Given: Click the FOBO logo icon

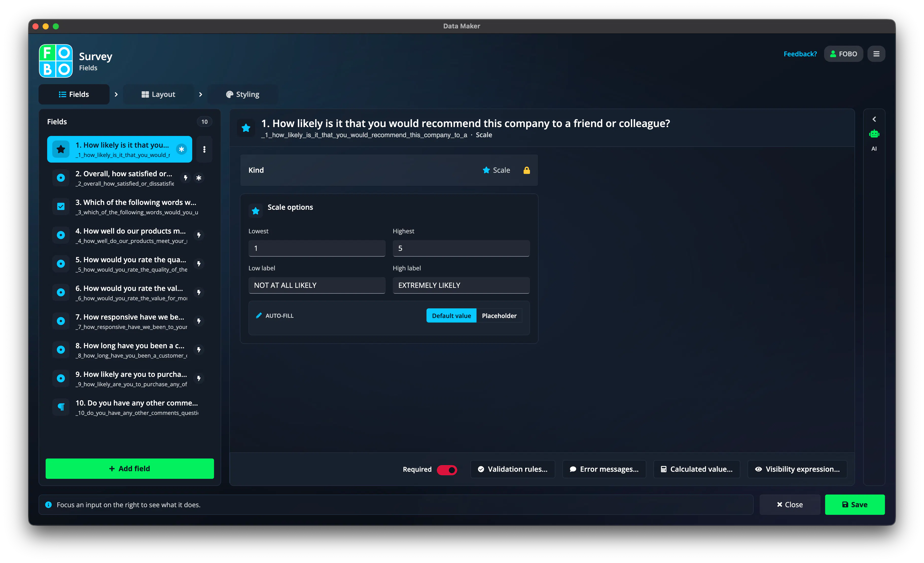Looking at the screenshot, I should click(56, 61).
